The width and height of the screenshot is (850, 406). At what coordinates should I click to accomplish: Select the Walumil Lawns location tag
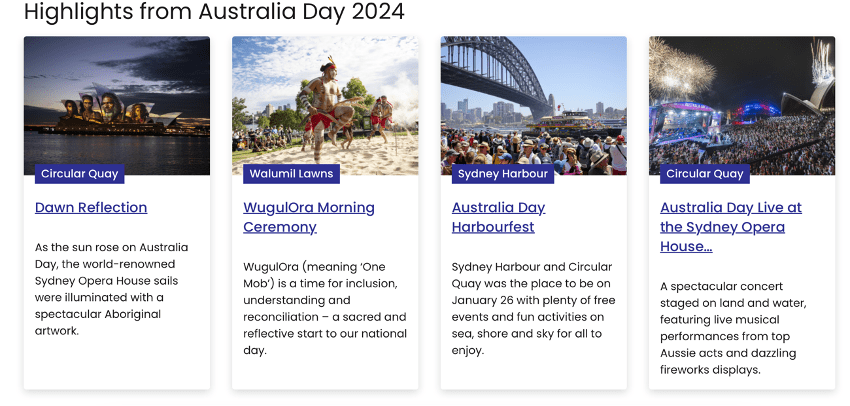click(291, 174)
